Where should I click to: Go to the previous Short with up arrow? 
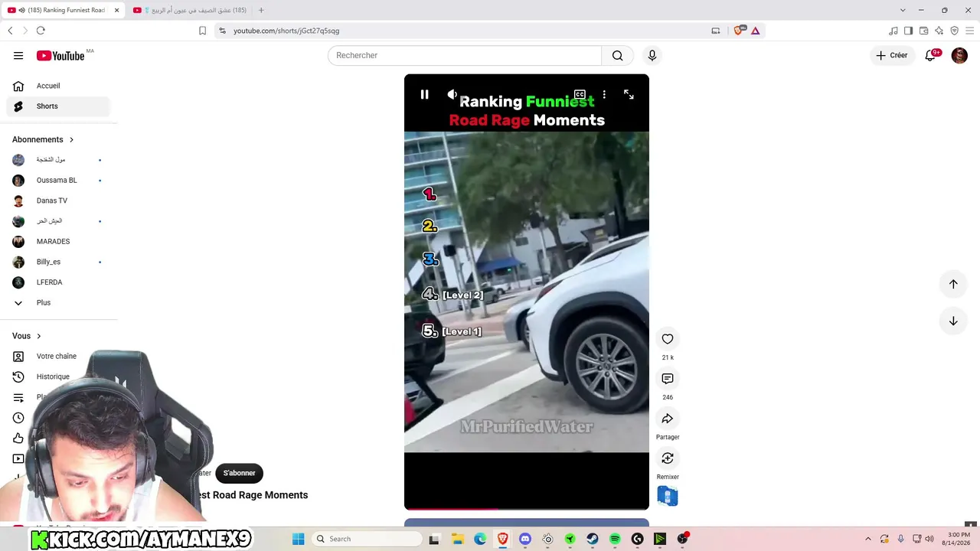click(x=953, y=284)
